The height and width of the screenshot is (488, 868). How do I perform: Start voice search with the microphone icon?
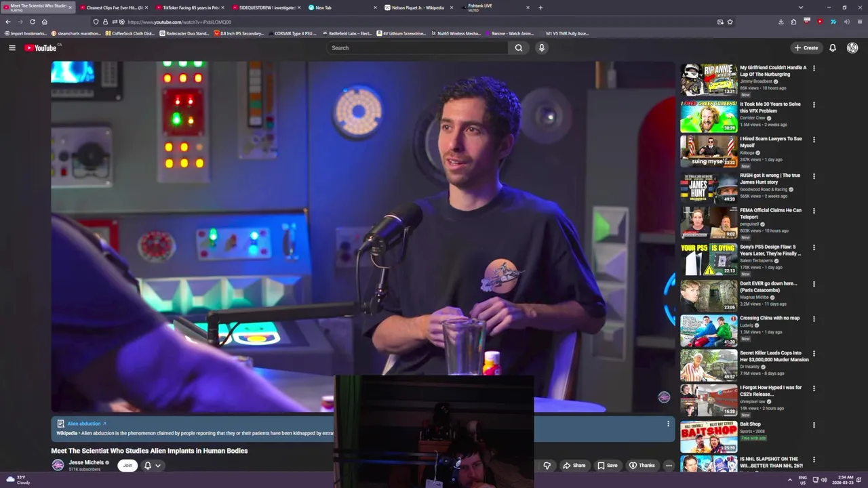pos(541,47)
